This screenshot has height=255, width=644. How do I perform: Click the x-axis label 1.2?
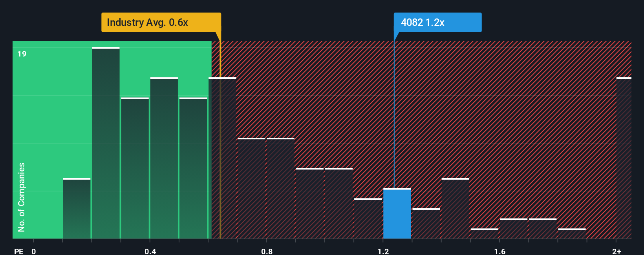383,251
